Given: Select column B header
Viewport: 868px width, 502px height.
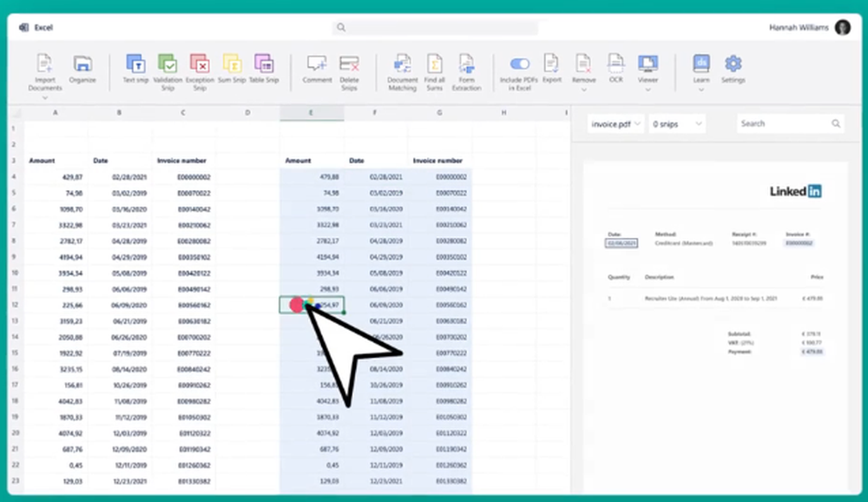Looking at the screenshot, I should tap(119, 113).
